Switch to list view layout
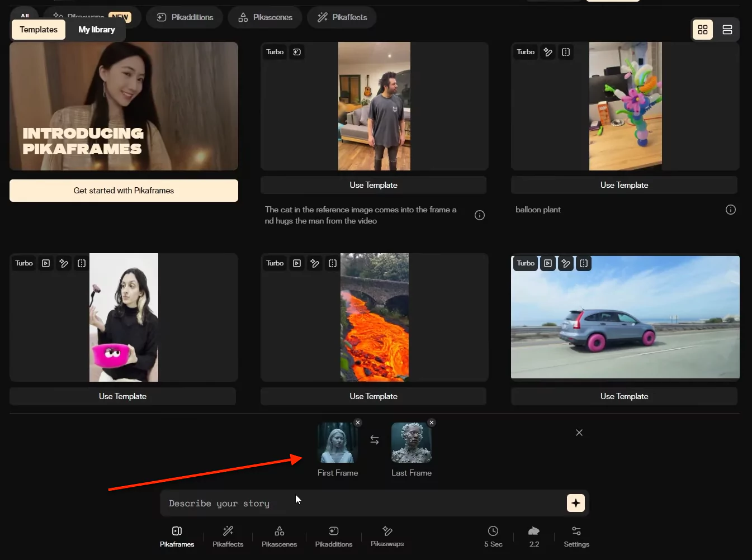 pyautogui.click(x=727, y=30)
